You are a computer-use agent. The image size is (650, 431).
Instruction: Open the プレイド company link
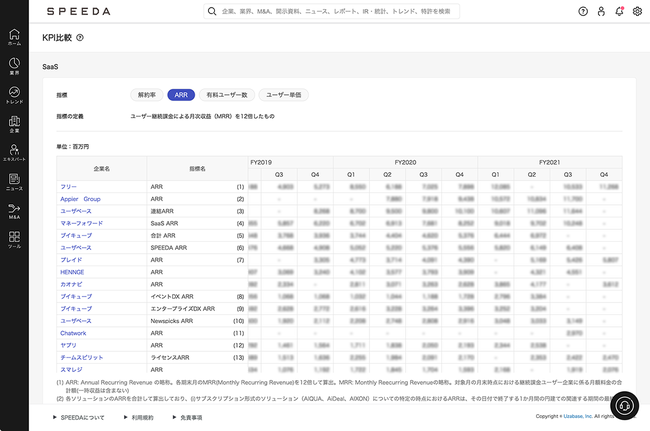point(71,260)
